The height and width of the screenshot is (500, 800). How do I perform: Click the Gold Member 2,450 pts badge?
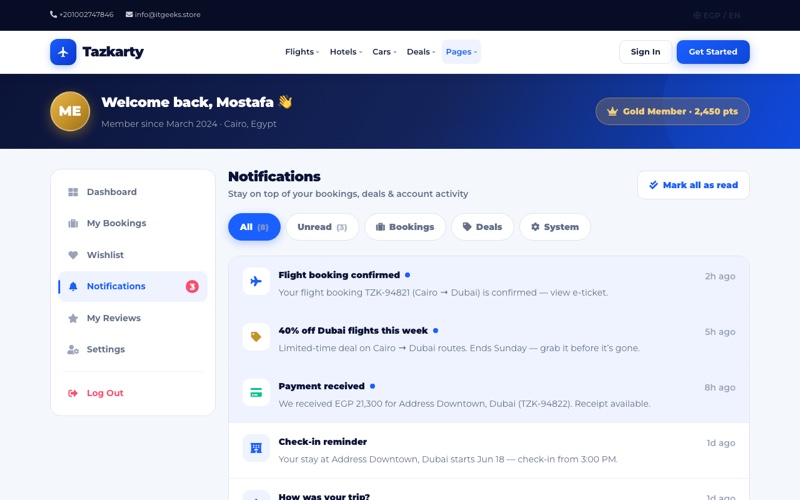[x=672, y=111]
